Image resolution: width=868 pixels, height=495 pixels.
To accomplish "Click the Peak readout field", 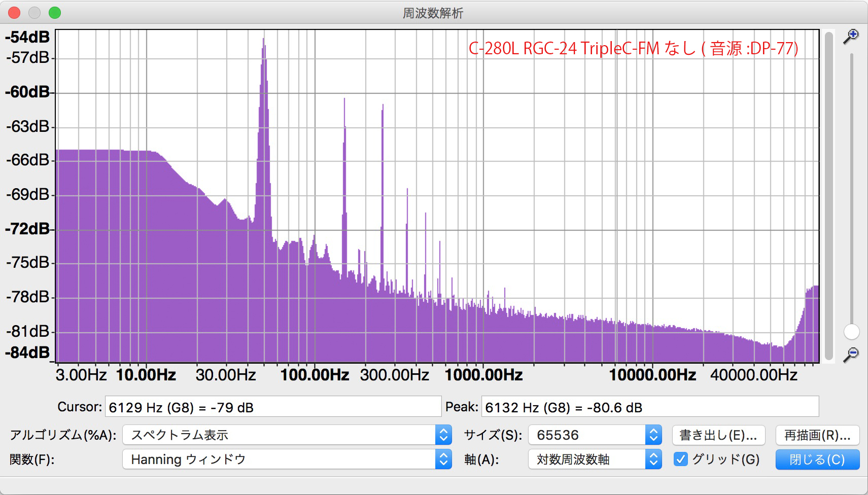I will click(650, 407).
